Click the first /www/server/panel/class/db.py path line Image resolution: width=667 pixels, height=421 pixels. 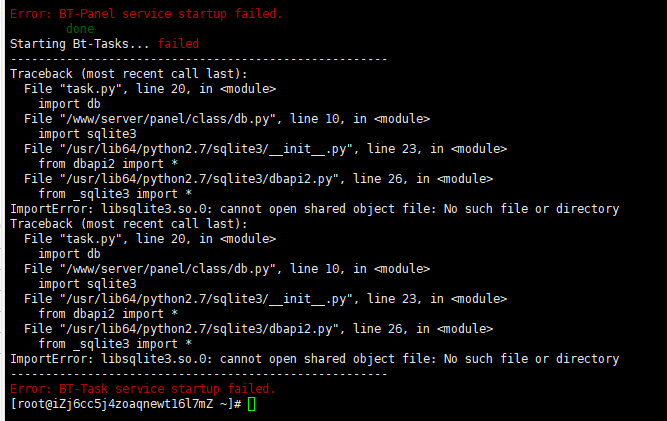227,119
